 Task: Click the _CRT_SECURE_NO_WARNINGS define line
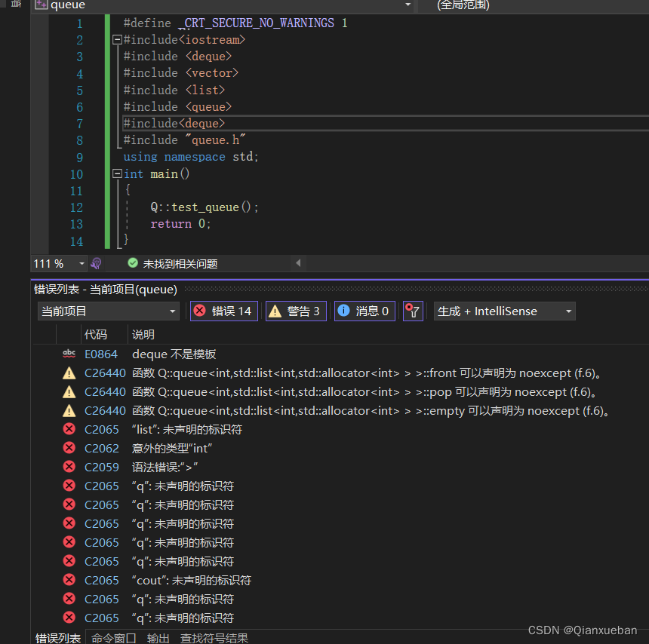coord(235,23)
